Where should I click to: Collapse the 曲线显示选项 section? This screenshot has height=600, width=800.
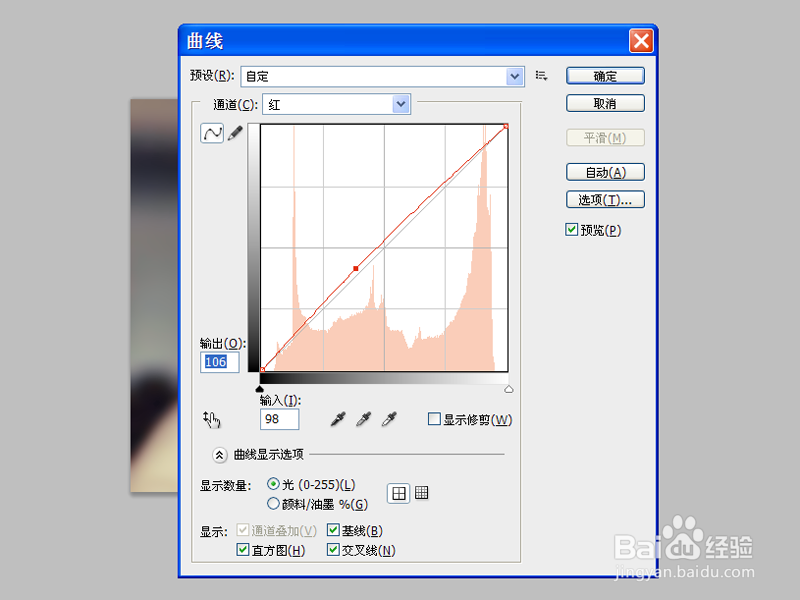point(219,455)
